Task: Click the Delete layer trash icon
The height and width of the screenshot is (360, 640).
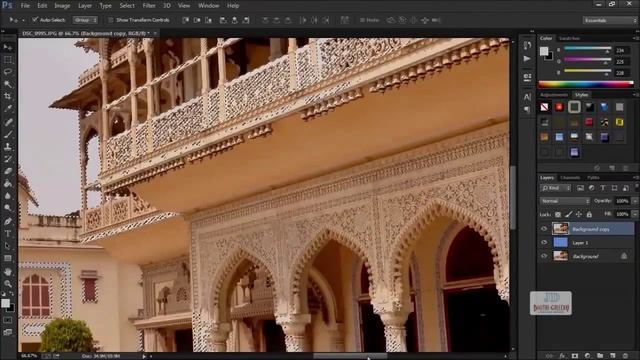Action: (625, 356)
